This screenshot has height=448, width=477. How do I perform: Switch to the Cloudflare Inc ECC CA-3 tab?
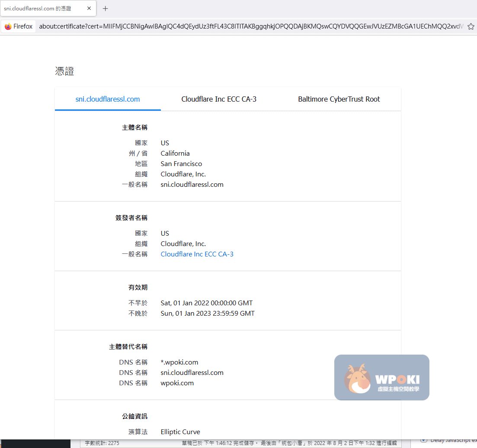tap(219, 99)
